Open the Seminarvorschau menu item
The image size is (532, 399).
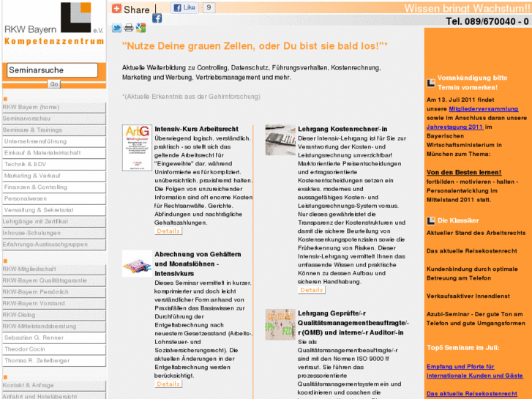(54, 119)
